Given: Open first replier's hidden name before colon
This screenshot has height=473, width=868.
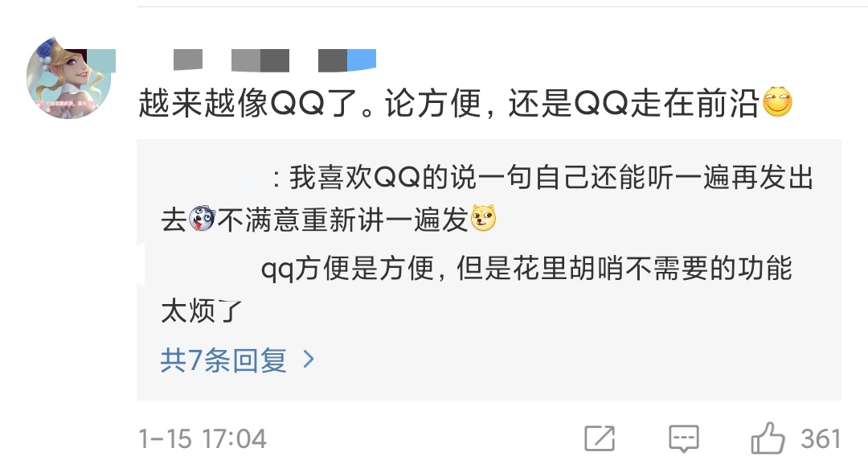Looking at the screenshot, I should (x=215, y=179).
